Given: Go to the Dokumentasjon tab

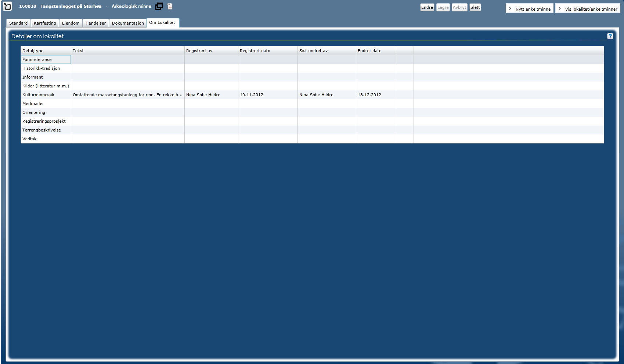Looking at the screenshot, I should coord(128,23).
